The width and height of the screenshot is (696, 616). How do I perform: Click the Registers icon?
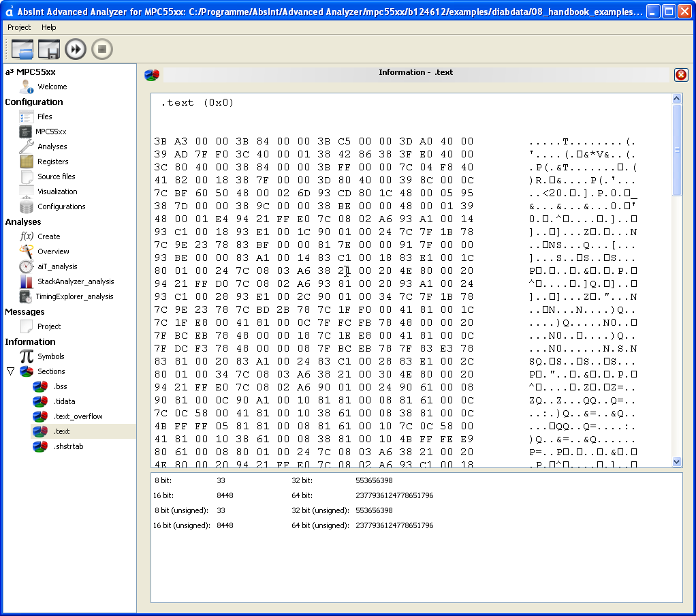(27, 161)
